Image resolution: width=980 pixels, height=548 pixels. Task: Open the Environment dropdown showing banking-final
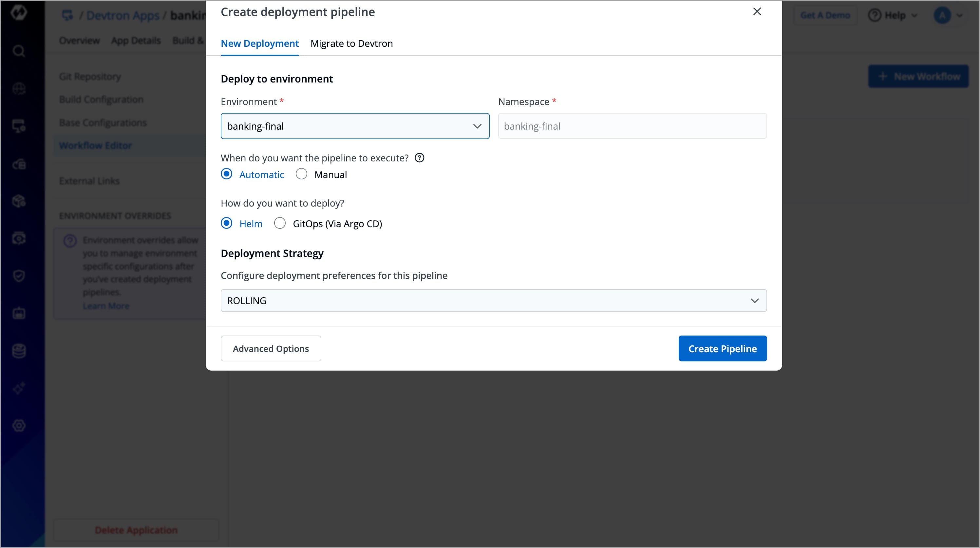355,126
